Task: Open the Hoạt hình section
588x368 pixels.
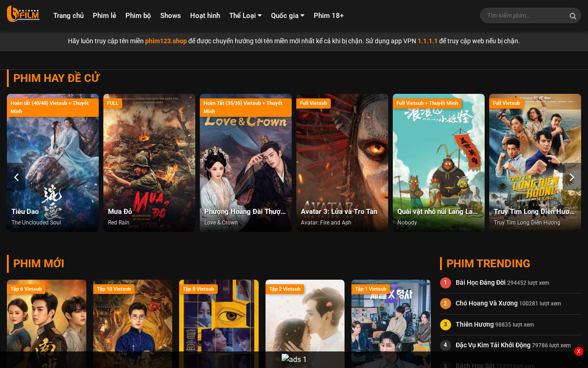Action: [205, 16]
